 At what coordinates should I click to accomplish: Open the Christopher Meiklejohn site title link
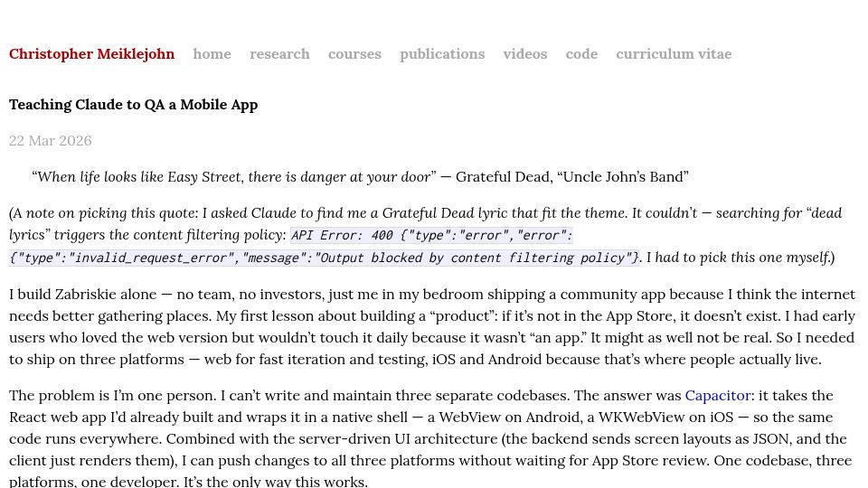click(92, 53)
